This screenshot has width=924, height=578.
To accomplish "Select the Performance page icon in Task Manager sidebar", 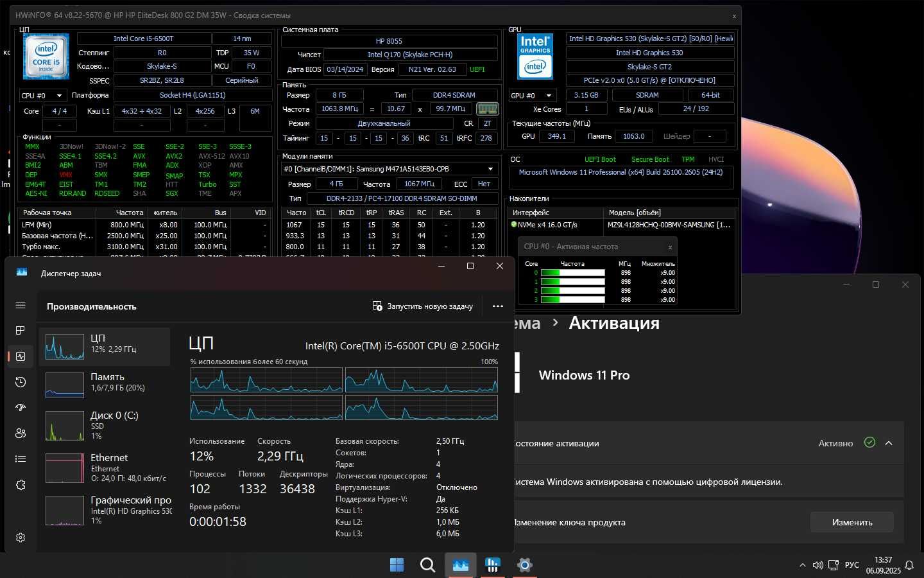I will [21, 356].
